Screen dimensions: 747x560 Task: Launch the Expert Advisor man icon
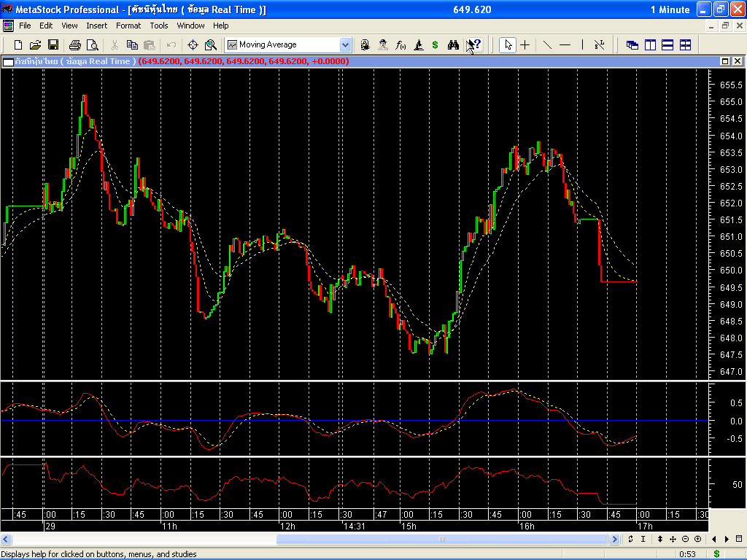point(382,44)
